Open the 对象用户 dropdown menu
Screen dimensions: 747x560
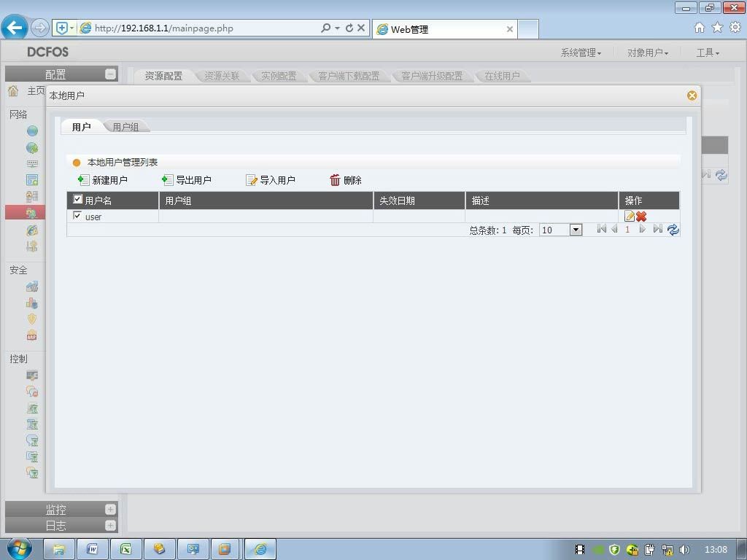[648, 52]
